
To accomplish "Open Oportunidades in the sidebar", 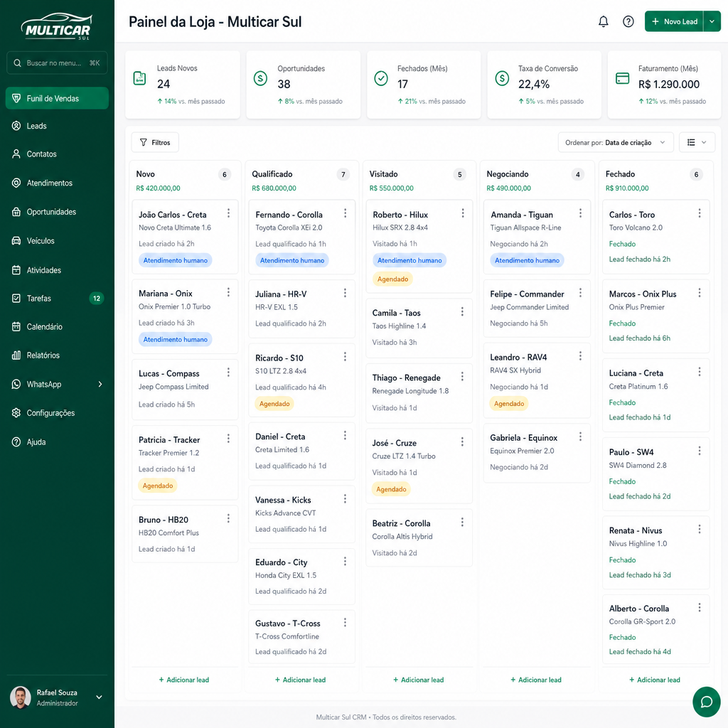I will click(57, 212).
